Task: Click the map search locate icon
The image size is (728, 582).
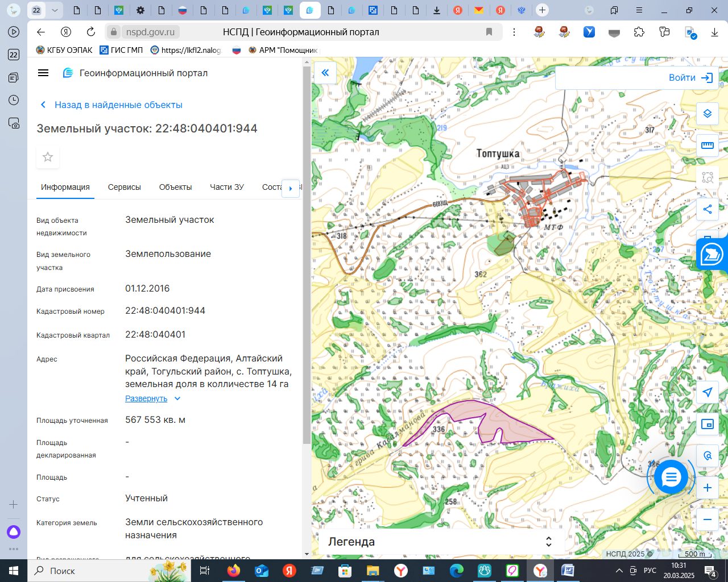Action: (x=708, y=456)
